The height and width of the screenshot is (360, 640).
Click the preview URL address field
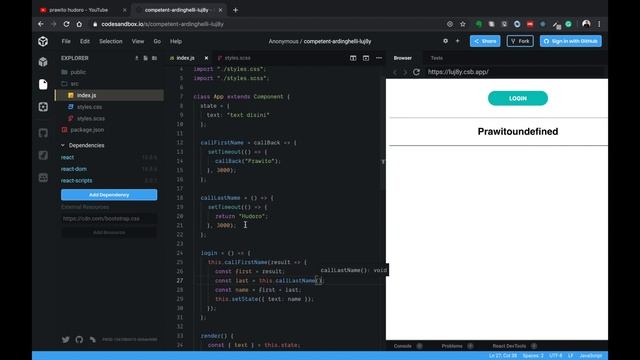coord(515,72)
